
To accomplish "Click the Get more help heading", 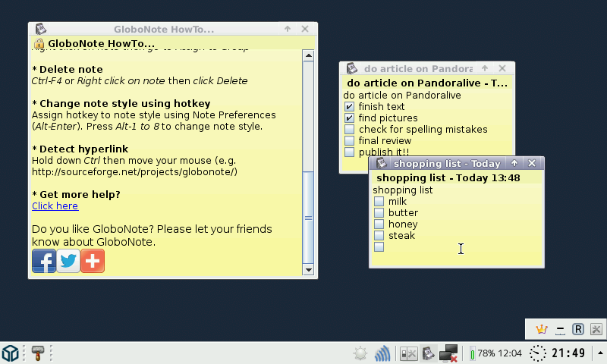I will (x=77, y=195).
